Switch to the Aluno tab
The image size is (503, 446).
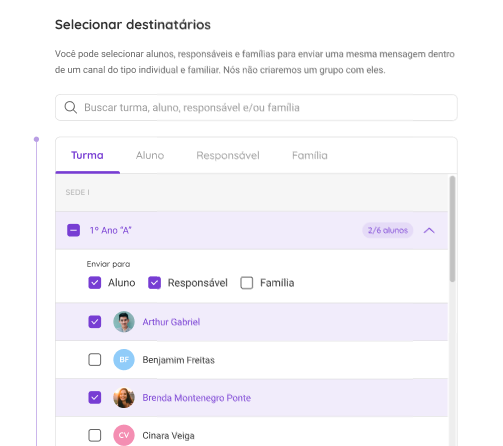150,155
